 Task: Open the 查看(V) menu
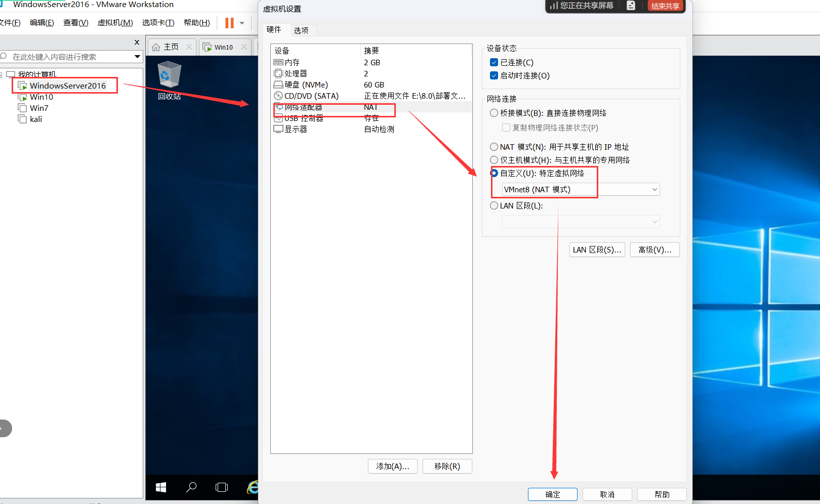tap(75, 23)
